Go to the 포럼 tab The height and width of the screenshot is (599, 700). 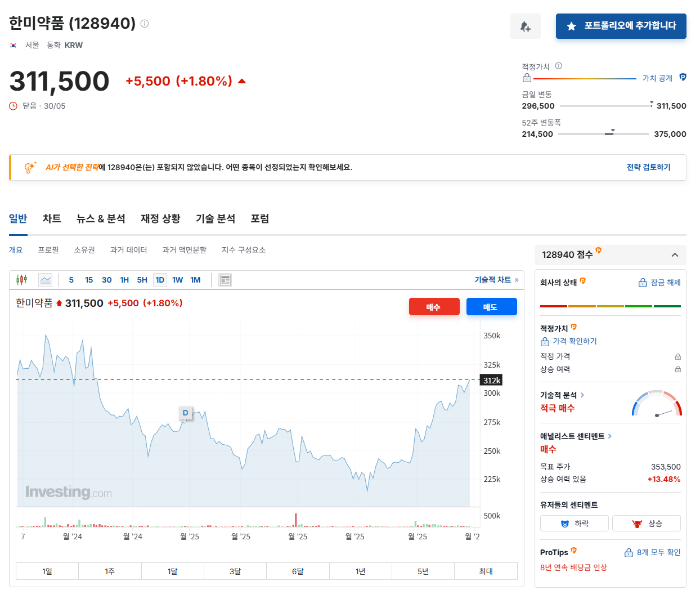(x=260, y=218)
